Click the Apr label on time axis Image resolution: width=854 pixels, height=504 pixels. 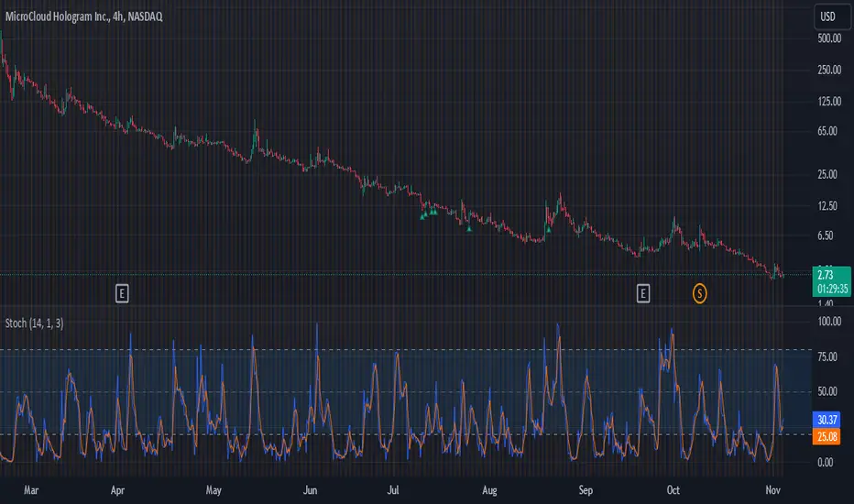click(x=117, y=490)
